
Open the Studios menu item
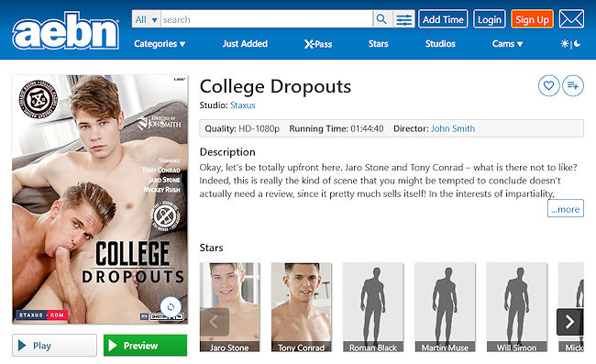click(440, 44)
